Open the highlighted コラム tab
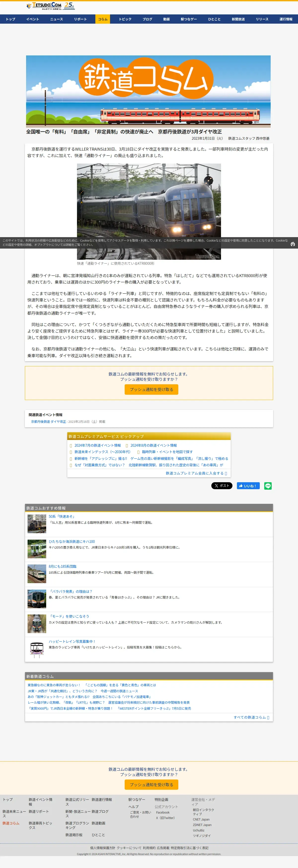This screenshot has width=298, height=868. pos(103,19)
